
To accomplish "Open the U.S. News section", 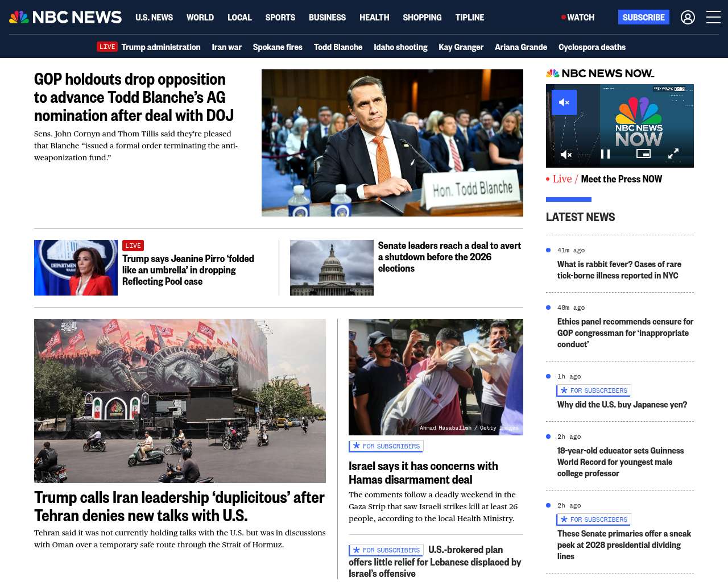I will click(154, 18).
